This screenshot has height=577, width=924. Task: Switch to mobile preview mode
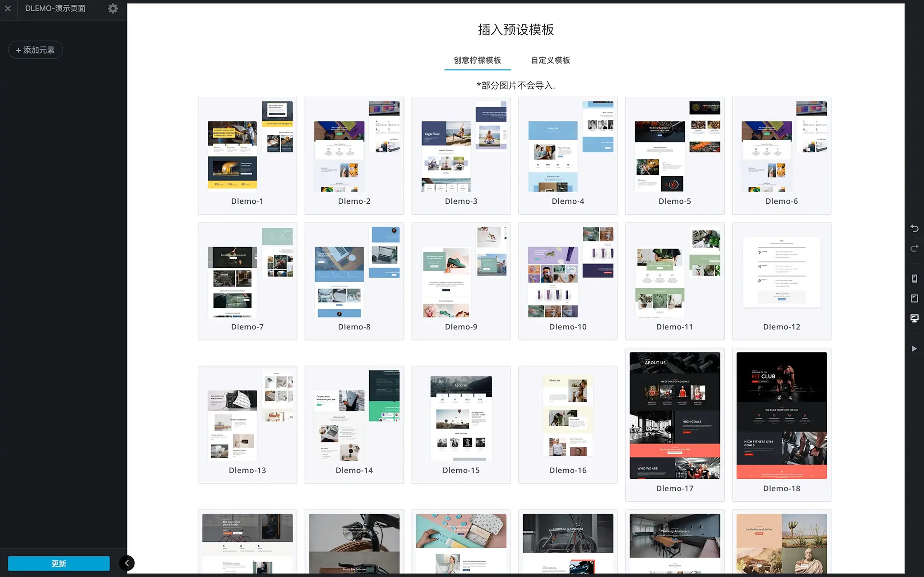pos(914,278)
